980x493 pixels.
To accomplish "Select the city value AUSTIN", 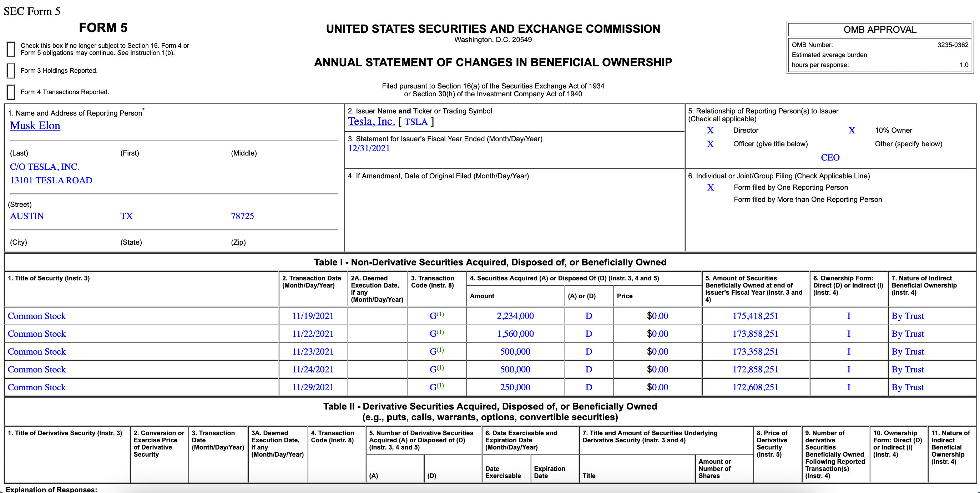I will (27, 216).
